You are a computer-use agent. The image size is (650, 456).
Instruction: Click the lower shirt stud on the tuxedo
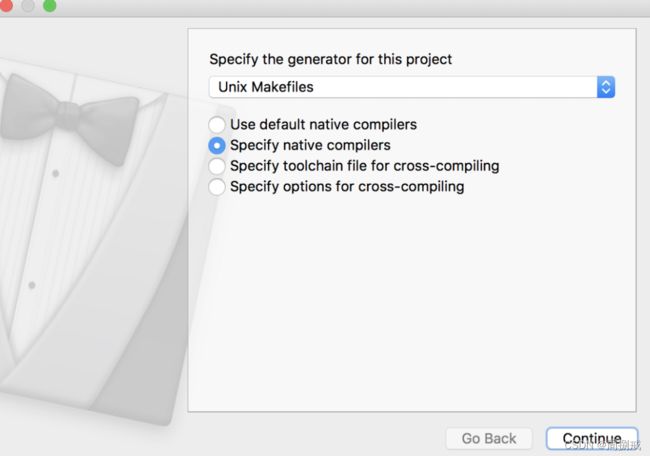32,285
